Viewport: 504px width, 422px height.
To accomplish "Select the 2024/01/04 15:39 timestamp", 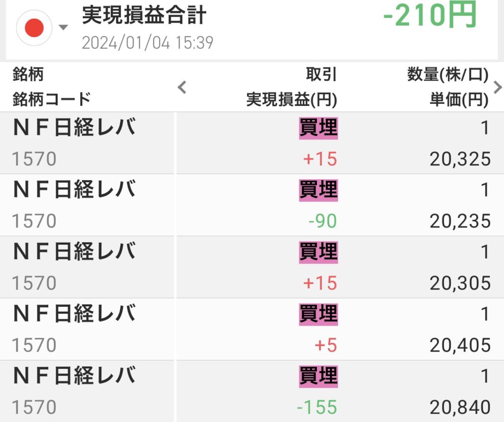I will click(147, 43).
